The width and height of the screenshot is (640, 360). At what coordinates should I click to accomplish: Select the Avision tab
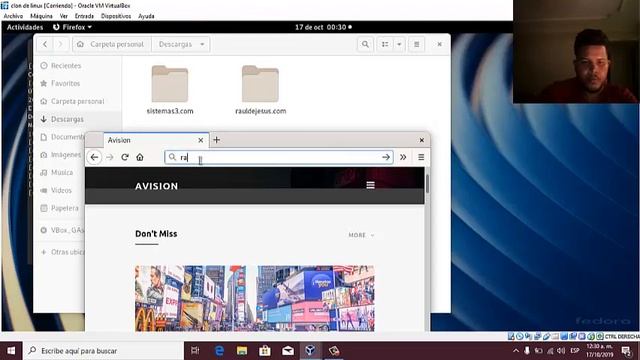pos(156,140)
